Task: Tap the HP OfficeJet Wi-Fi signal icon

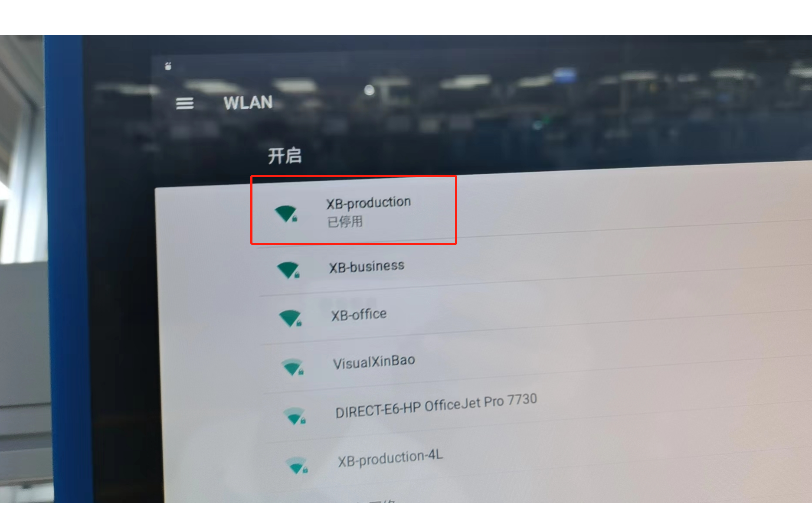Action: click(295, 416)
